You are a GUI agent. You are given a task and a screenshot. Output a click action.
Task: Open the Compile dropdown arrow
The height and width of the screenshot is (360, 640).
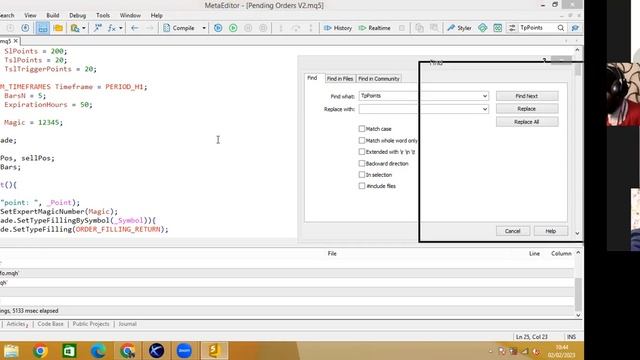coord(204,28)
